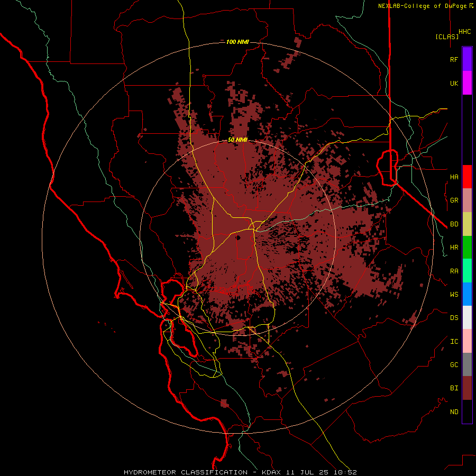Viewport: 476px width, 476px height.
Task: Click the IC legend label
Action: [454, 342]
